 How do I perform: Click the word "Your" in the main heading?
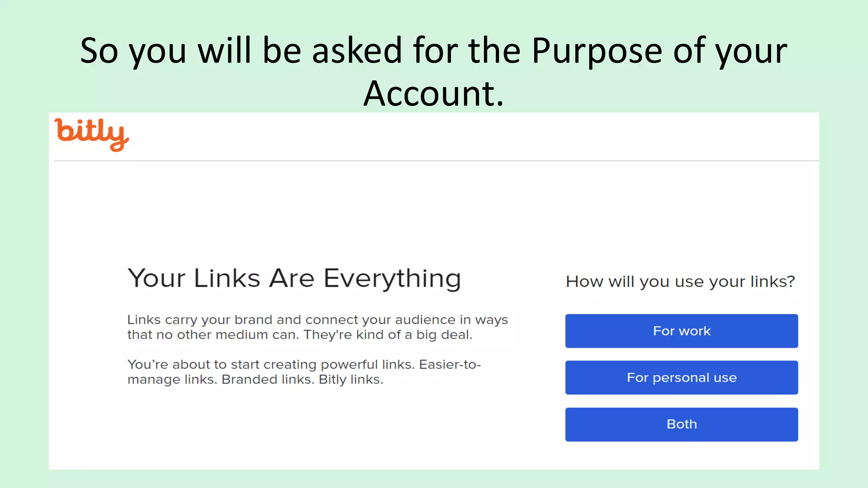point(156,278)
